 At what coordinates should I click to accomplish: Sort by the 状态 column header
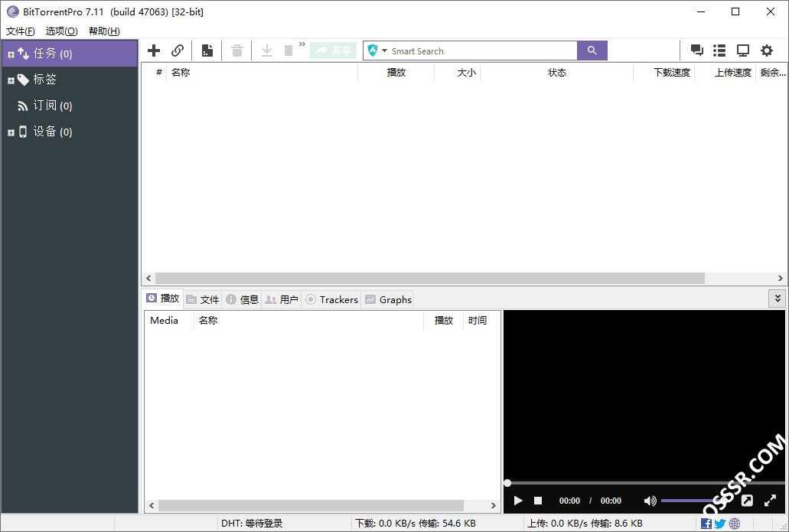tap(557, 73)
